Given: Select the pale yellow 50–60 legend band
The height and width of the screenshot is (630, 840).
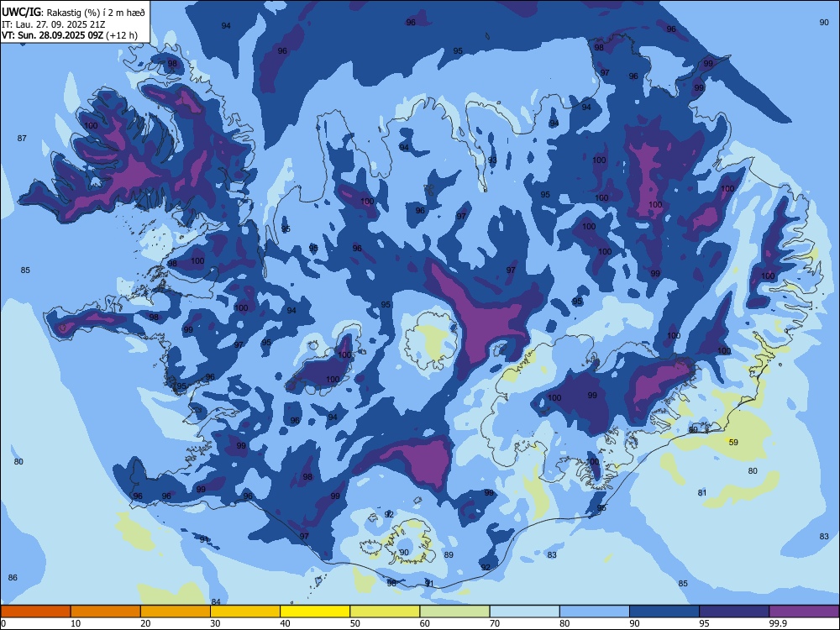Looking at the screenshot, I should [385, 612].
